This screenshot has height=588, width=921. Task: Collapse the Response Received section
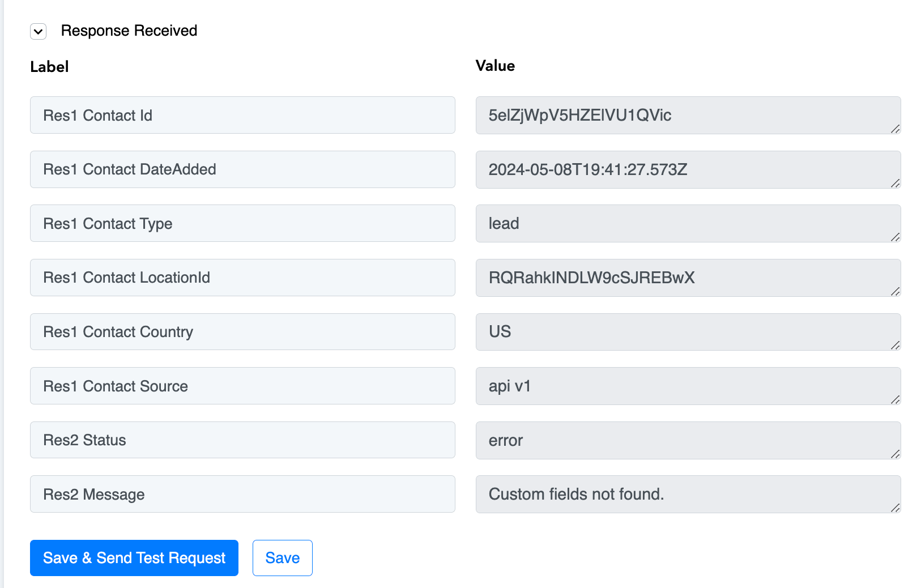38,31
